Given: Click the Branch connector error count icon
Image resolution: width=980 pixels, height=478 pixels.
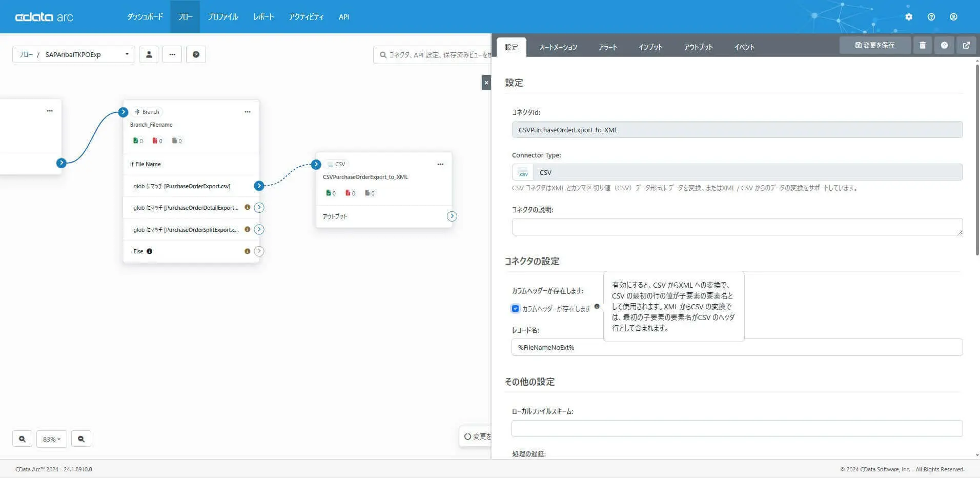Looking at the screenshot, I should [x=155, y=141].
